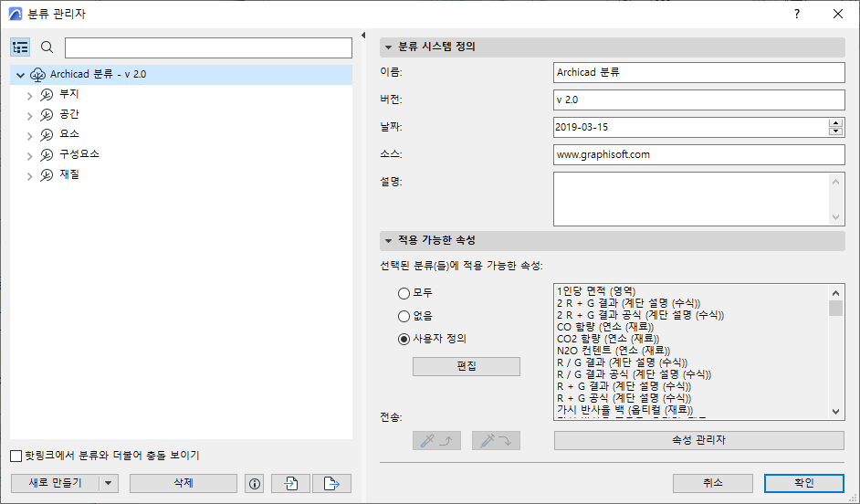The height and width of the screenshot is (504, 860).
Task: Select property 2 R + G 결과 공식 (계단 설명 (수식))
Action: 641,315
